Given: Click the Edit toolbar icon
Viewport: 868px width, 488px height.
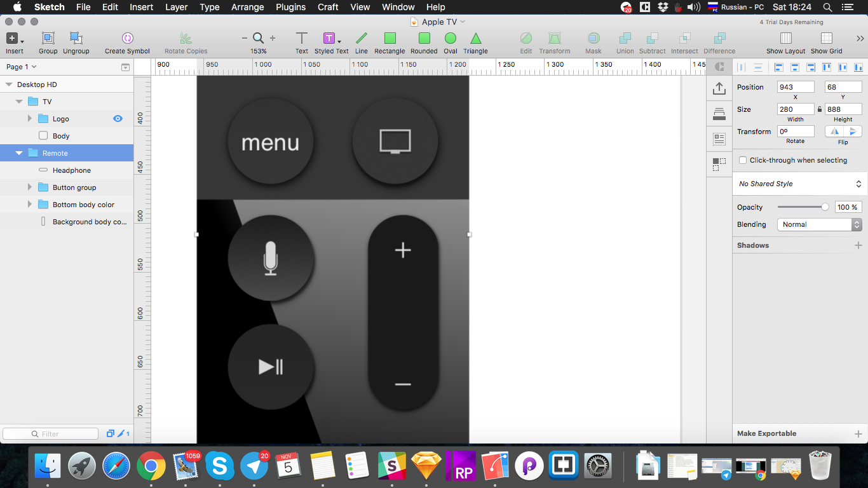Looking at the screenshot, I should click(526, 39).
